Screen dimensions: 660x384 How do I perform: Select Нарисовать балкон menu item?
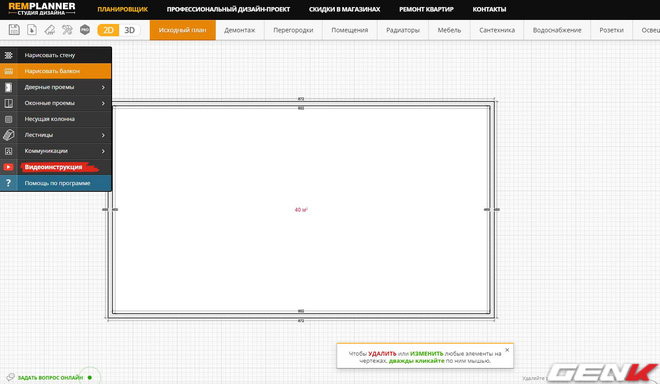tap(56, 71)
